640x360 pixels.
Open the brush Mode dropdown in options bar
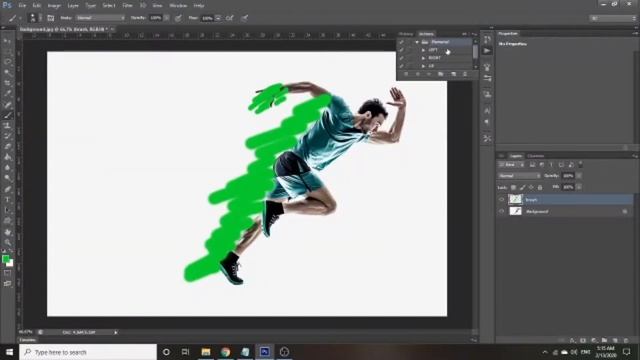coord(100,18)
